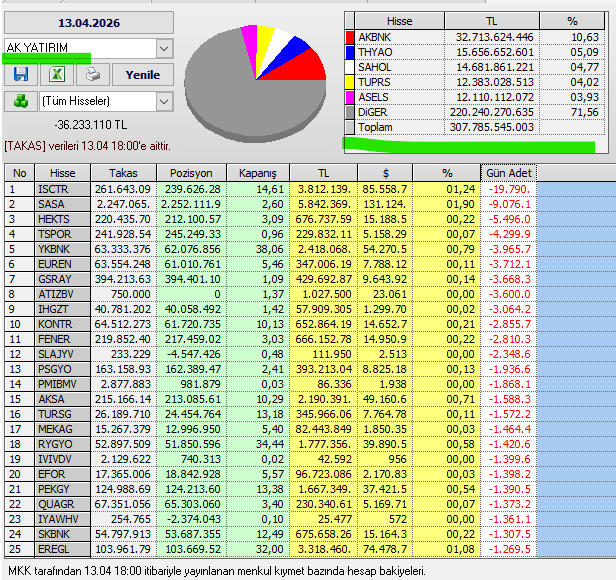Sort by the Kapanış column header
The height and width of the screenshot is (580, 616).
pyautogui.click(x=258, y=173)
